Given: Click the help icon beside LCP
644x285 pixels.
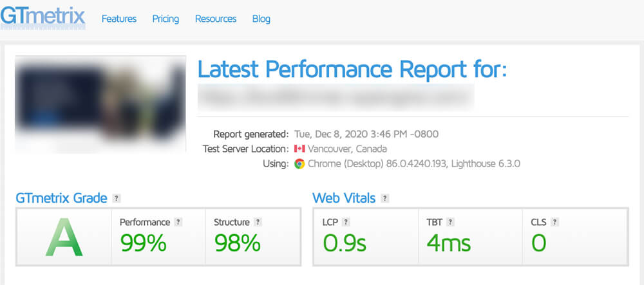Looking at the screenshot, I should point(346,222).
